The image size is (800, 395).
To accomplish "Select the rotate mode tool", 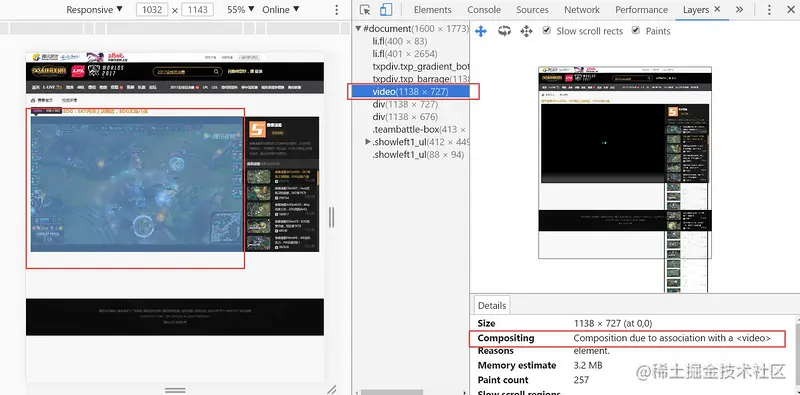I will [x=504, y=31].
